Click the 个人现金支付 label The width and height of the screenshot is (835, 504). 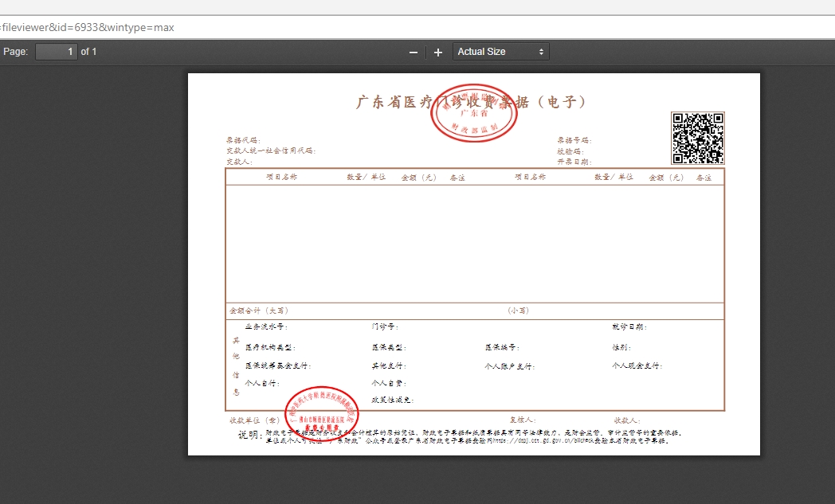click(x=637, y=366)
